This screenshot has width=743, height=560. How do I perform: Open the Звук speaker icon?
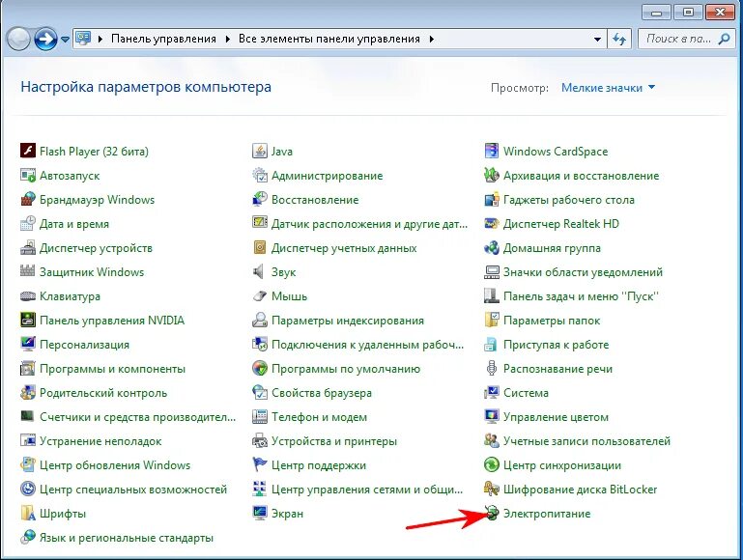tap(260, 271)
